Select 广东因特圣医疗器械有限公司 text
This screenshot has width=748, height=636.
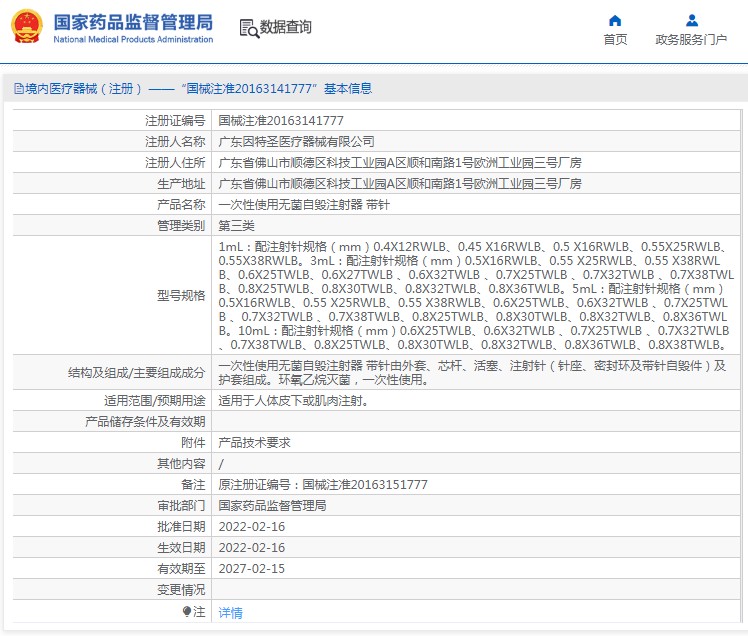pyautogui.click(x=296, y=142)
